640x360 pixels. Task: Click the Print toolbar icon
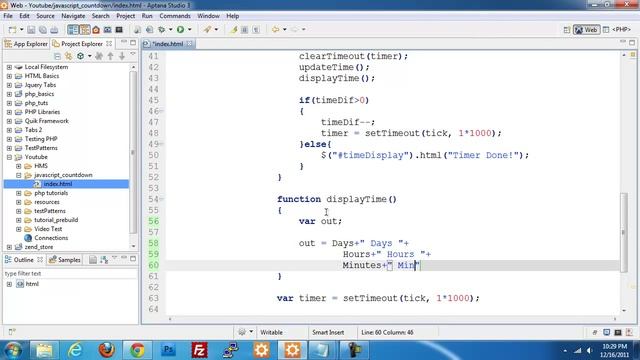(x=54, y=30)
